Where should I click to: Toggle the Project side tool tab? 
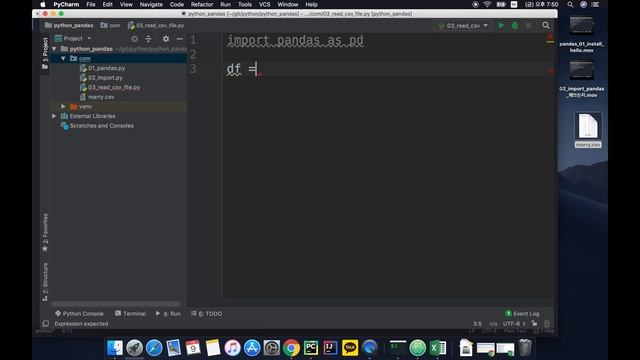(45, 53)
